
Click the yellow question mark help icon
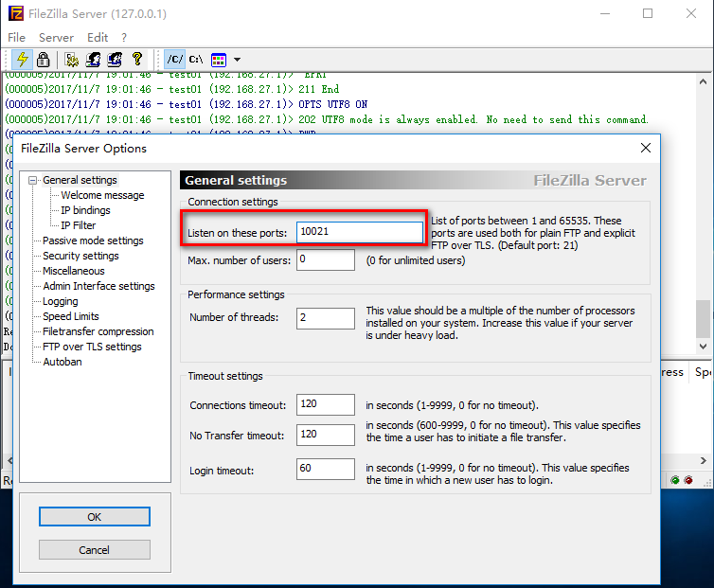coord(136,60)
